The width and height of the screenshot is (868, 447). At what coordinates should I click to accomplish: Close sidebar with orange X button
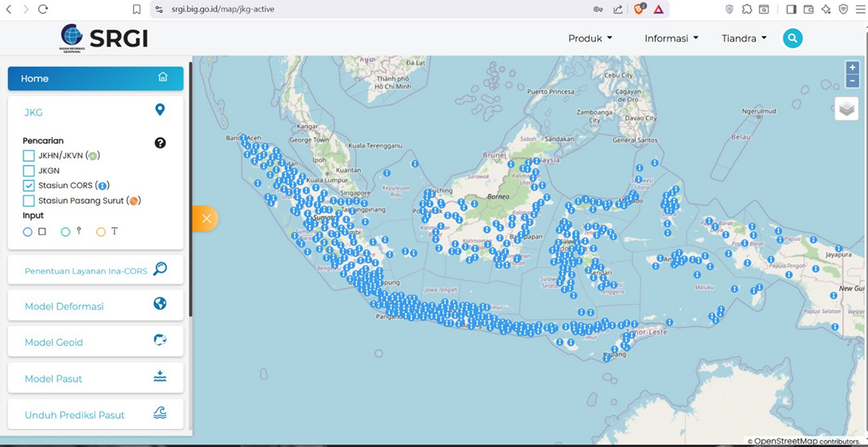pos(206,218)
